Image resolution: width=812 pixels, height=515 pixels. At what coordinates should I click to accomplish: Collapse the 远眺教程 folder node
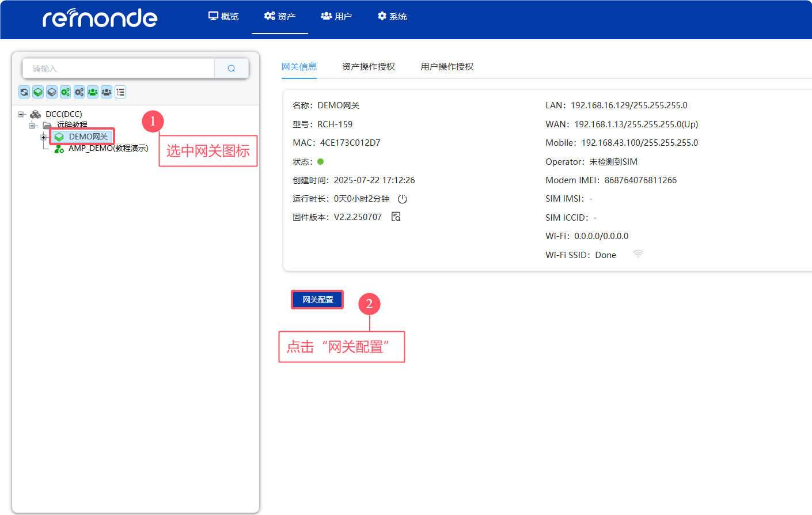click(33, 125)
